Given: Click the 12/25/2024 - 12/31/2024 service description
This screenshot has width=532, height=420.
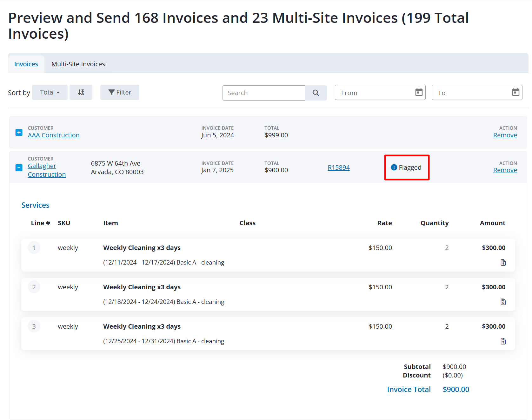Looking at the screenshot, I should 164,341.
